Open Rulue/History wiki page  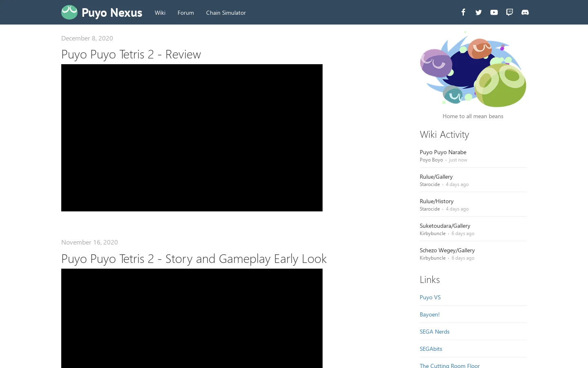tap(437, 201)
